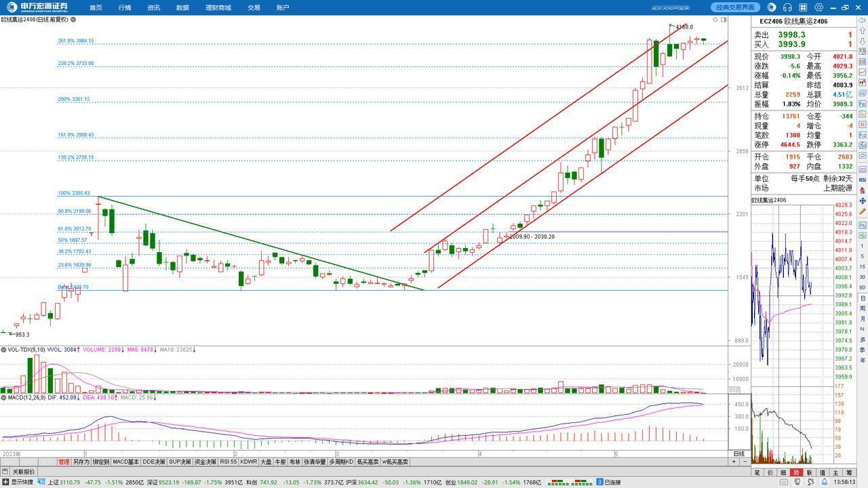868x488 pixels.
Task: Click the blue list icon before 上证
Action: tap(41, 482)
